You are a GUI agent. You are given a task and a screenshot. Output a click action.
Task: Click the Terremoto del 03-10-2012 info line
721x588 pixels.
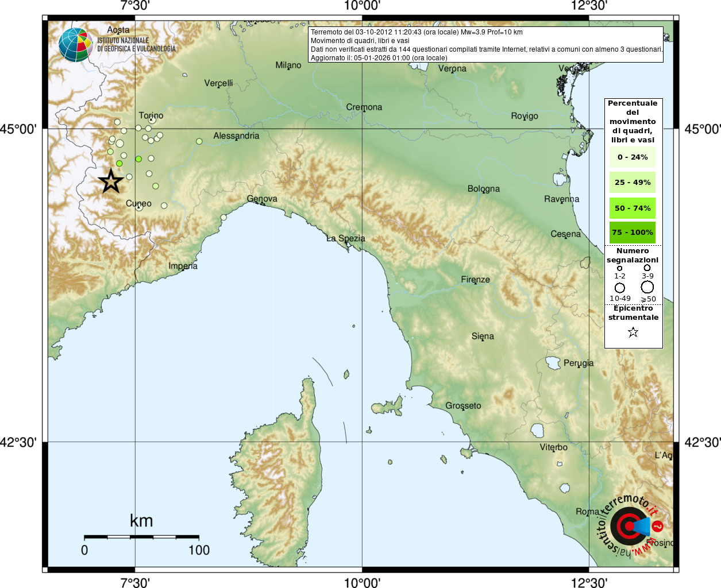(417, 32)
